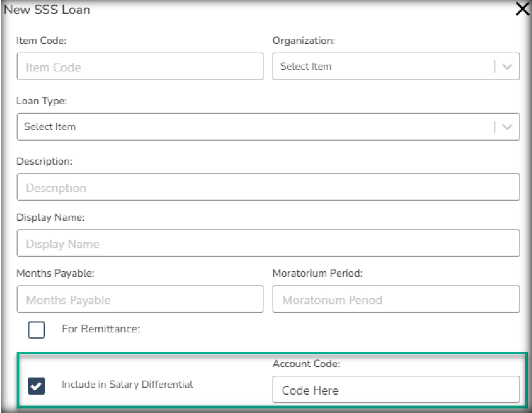Focus the Description text box
Screen dimensions: 532x413
268,188
